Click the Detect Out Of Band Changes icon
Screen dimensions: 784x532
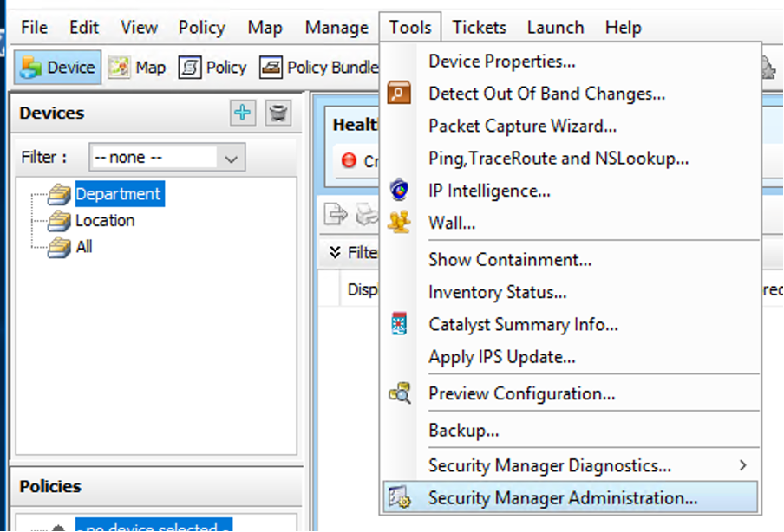click(x=399, y=93)
